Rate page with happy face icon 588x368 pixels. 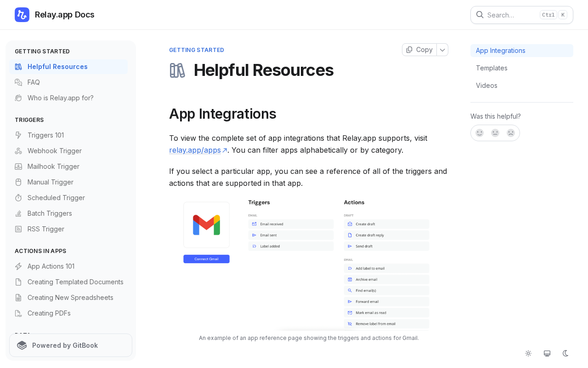[x=480, y=133]
